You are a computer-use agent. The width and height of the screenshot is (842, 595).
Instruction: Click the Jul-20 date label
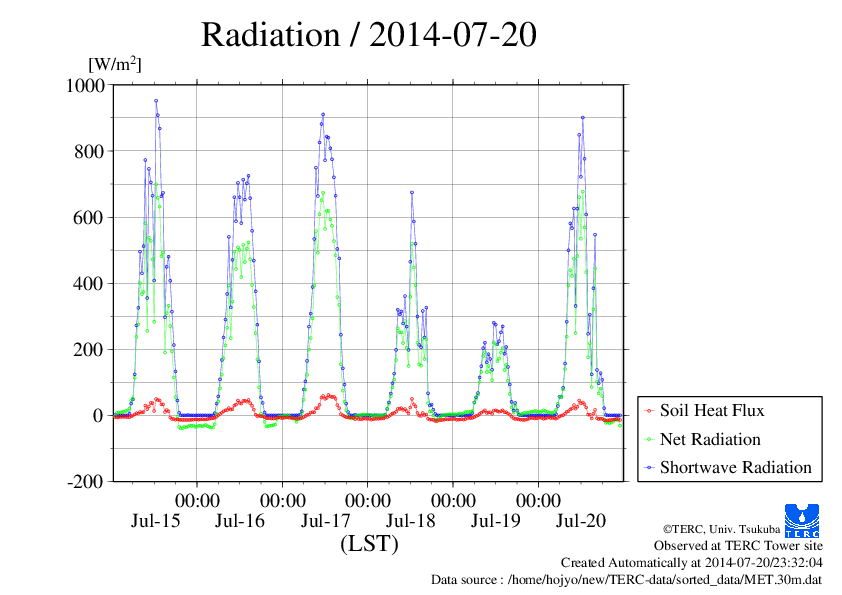(x=581, y=520)
